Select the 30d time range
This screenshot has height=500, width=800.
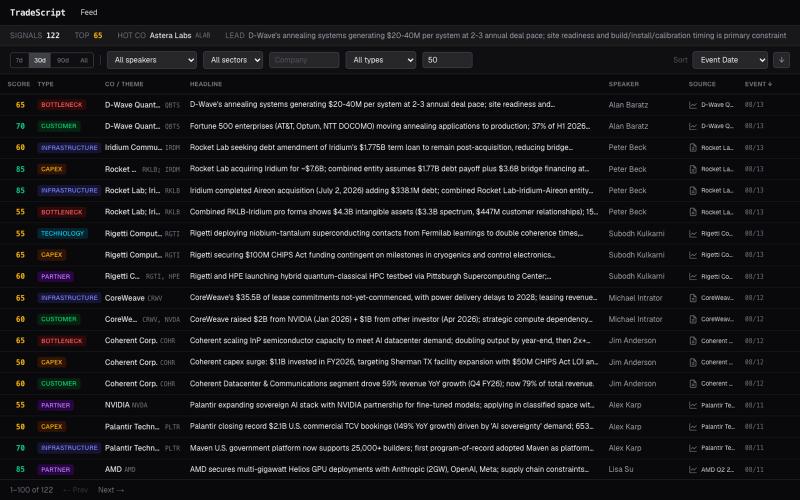pos(40,60)
